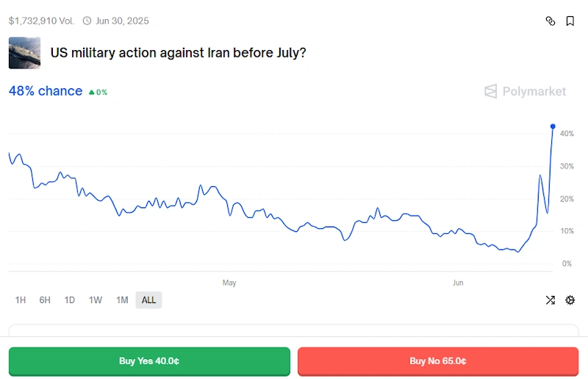Select the 6H time range
Viewport: 588px width, 379px height.
tap(45, 300)
